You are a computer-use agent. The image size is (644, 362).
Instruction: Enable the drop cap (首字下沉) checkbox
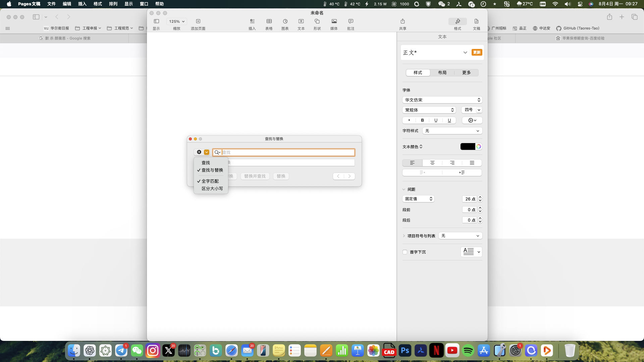405,252
